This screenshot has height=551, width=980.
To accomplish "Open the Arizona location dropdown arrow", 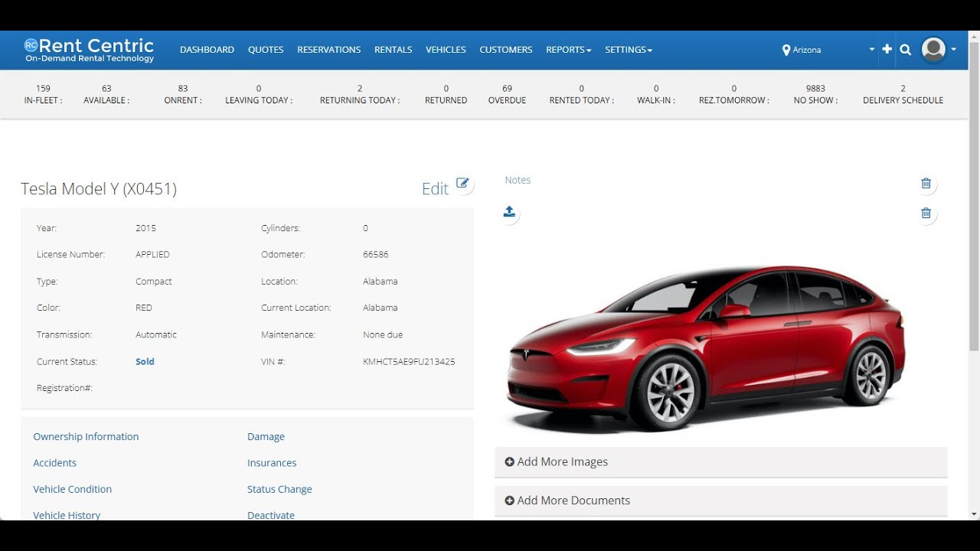I will click(871, 50).
